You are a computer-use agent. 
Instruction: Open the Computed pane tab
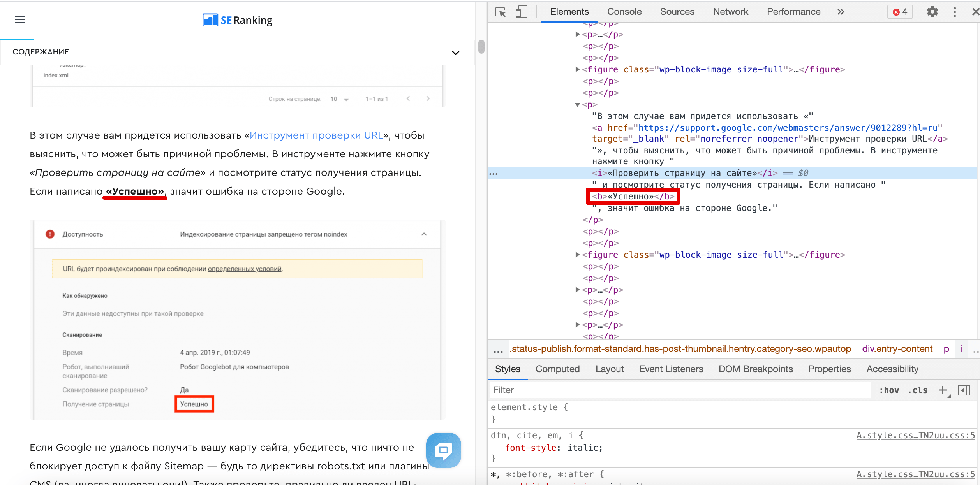pyautogui.click(x=557, y=369)
